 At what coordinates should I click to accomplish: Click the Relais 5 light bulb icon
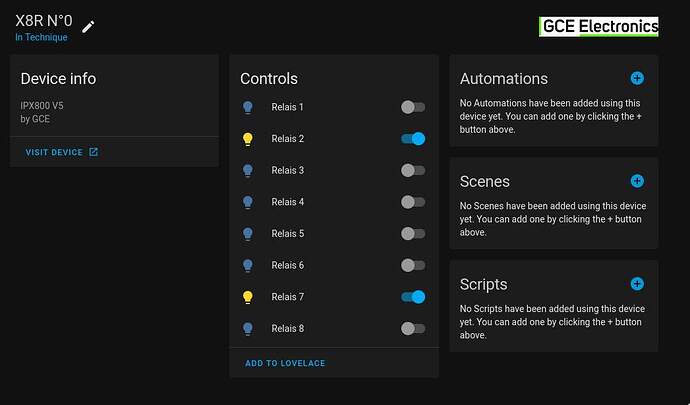[x=248, y=234]
